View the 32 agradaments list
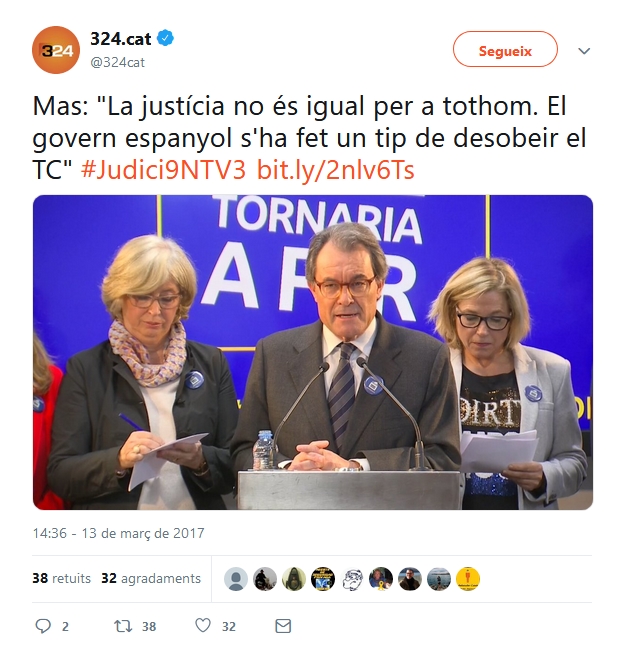Image resolution: width=628 pixels, height=650 pixels. coord(151,578)
